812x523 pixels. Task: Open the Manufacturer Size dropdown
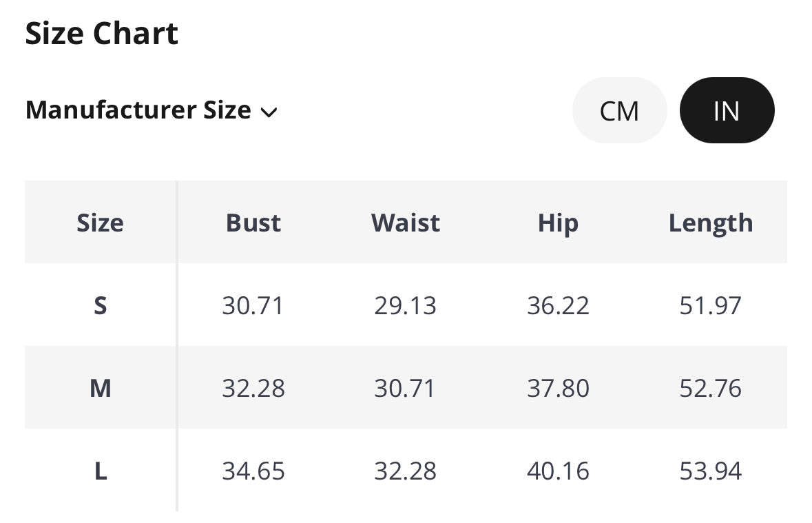[x=150, y=110]
